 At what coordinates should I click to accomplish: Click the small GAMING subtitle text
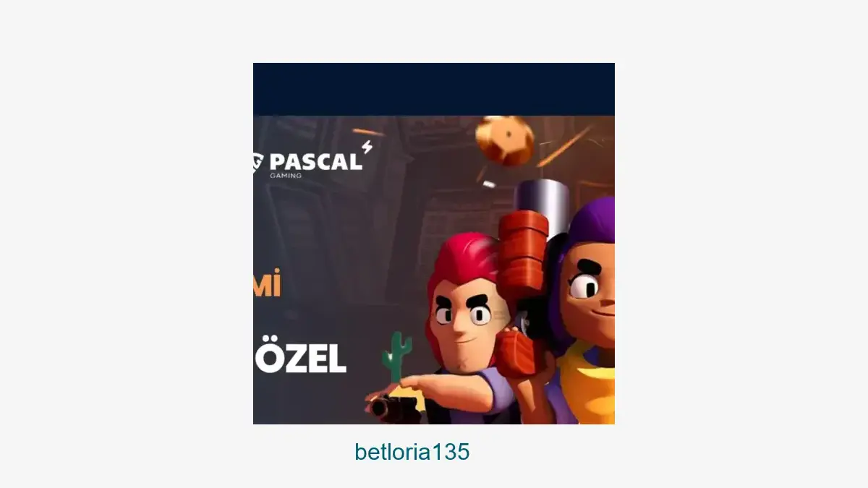pos(286,176)
